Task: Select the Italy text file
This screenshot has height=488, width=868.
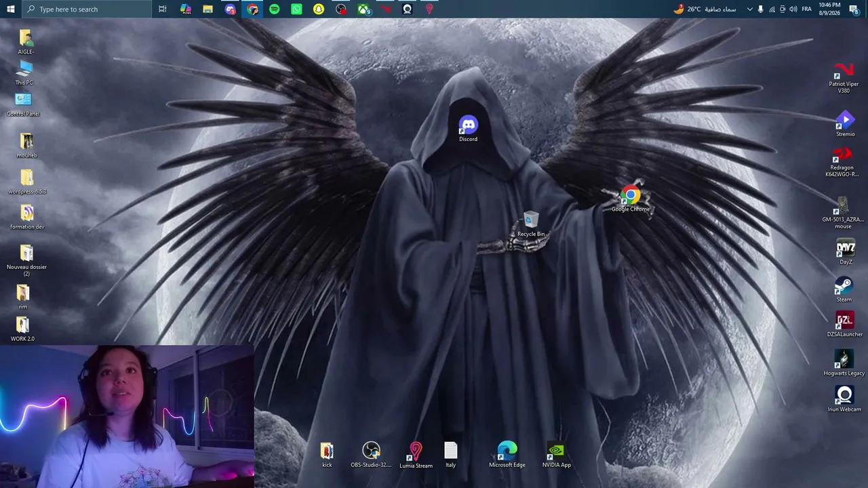Action: [x=451, y=455]
